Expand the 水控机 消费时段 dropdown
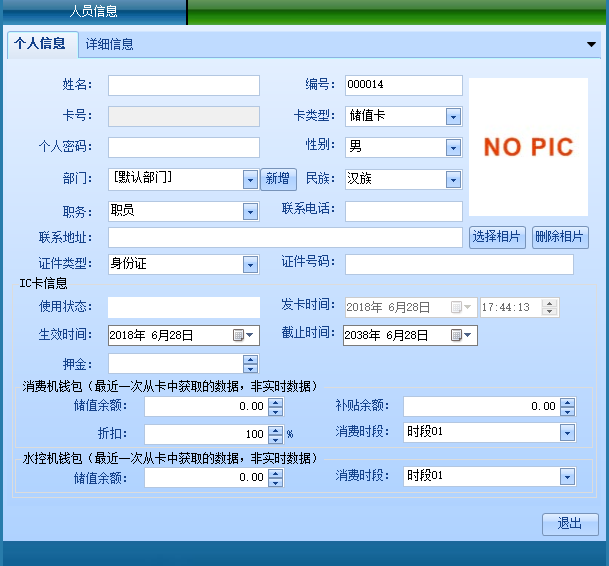 pyautogui.click(x=567, y=477)
